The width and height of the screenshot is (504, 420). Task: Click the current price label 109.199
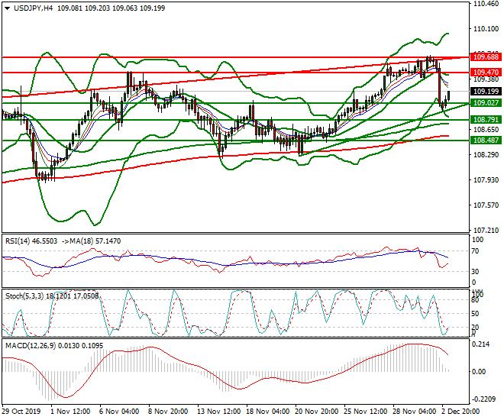tap(486, 92)
